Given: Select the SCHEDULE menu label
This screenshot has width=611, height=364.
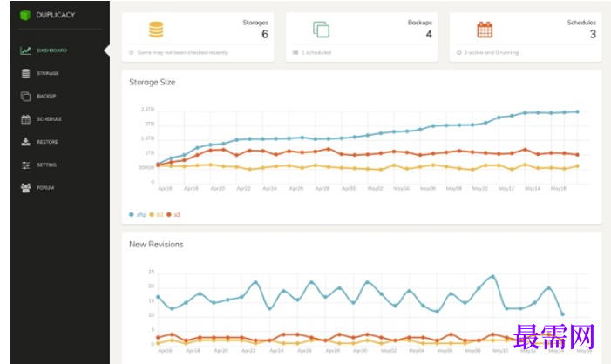Looking at the screenshot, I should coord(49,119).
